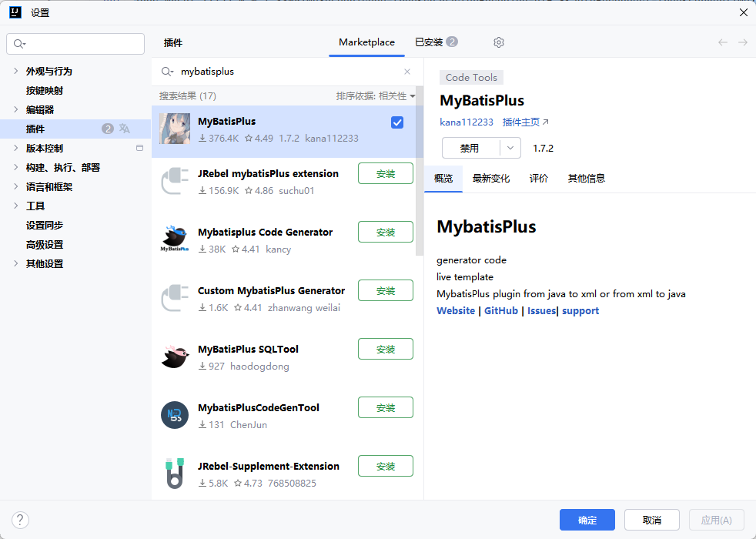Screen dimensions: 756x539
Task: Select the MybatisPlusCodeGenTool plugin icon
Action: (175, 416)
